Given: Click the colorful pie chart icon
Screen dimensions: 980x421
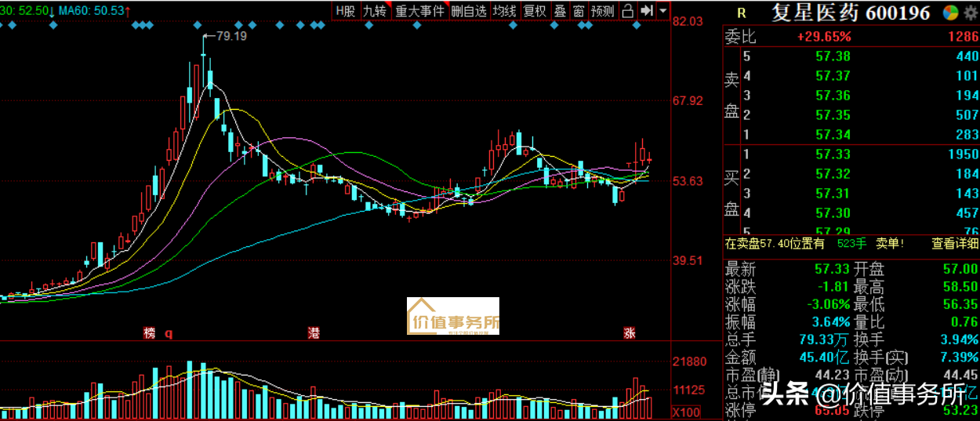Looking at the screenshot, I should click(x=949, y=13).
